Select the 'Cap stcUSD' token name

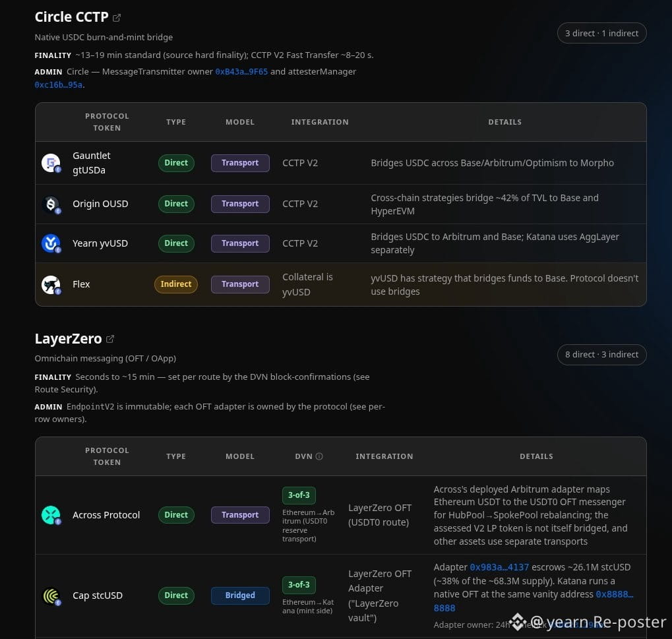(x=98, y=595)
